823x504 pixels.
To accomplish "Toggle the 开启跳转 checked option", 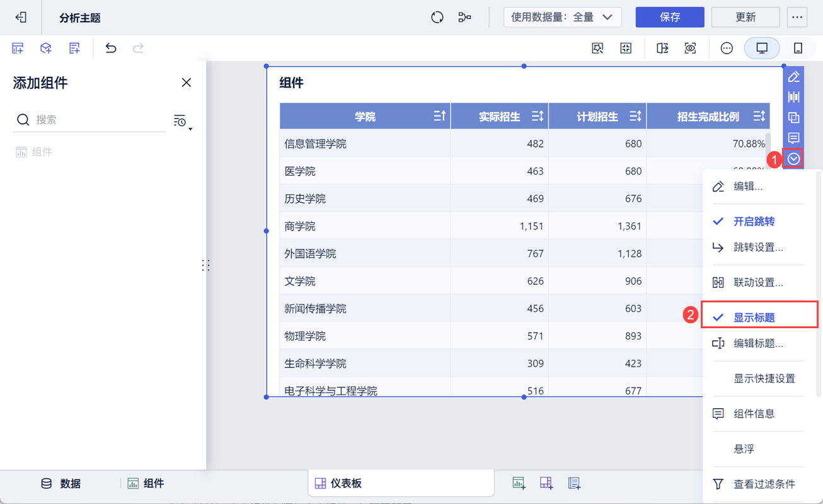I will click(758, 221).
